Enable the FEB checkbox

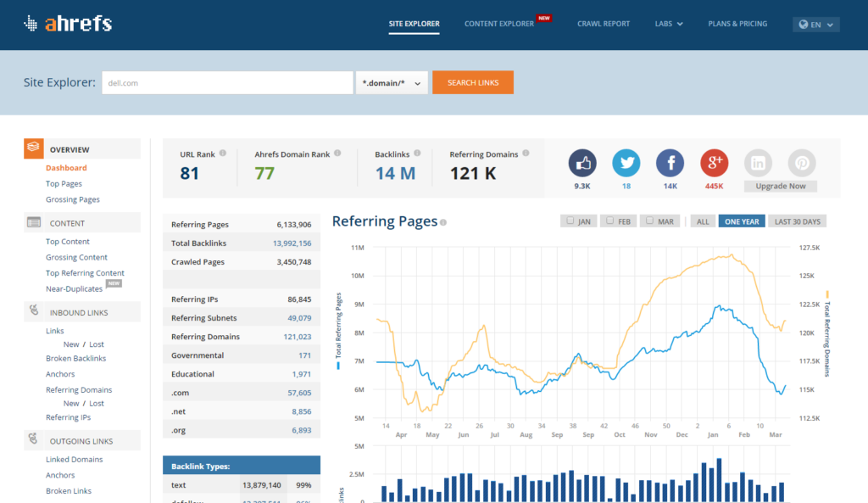point(610,221)
